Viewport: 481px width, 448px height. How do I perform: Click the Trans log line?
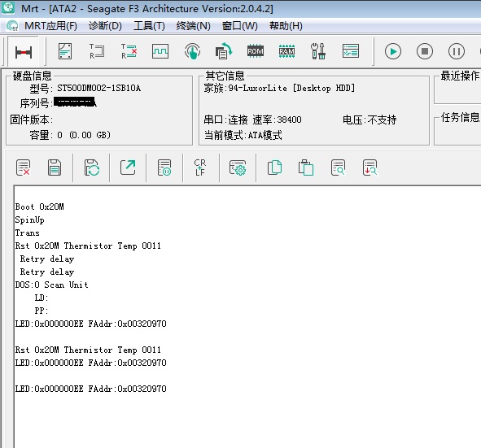click(28, 233)
